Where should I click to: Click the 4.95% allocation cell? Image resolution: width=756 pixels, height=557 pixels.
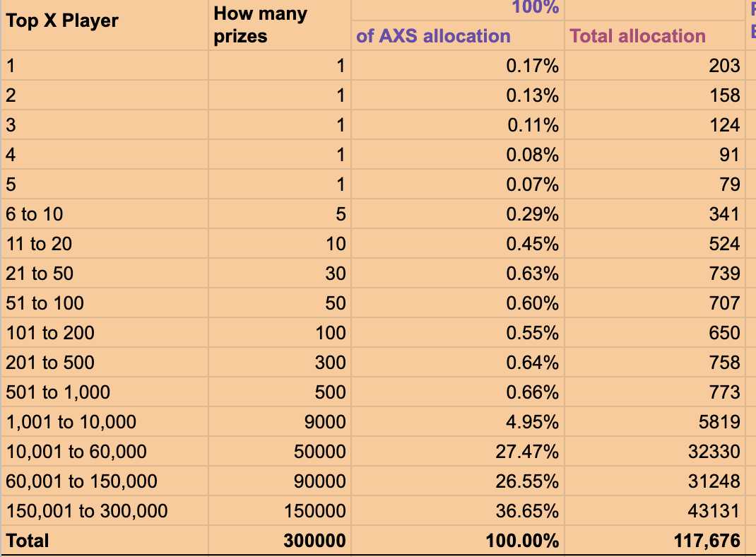pos(458,422)
